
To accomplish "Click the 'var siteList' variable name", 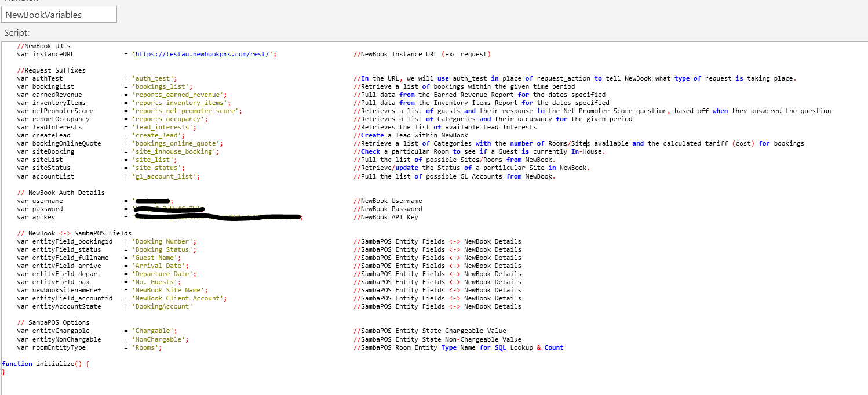I will point(40,160).
